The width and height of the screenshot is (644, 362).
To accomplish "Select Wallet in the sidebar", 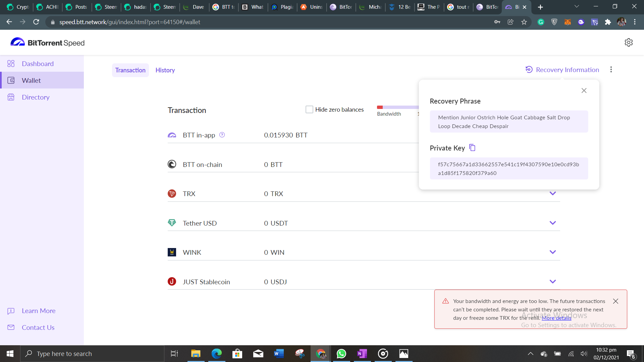I will 42,80.
